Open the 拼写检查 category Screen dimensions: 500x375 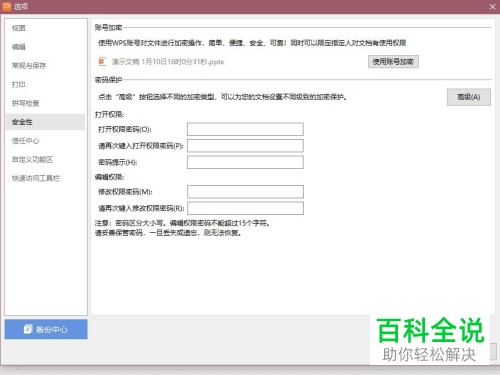pos(26,103)
